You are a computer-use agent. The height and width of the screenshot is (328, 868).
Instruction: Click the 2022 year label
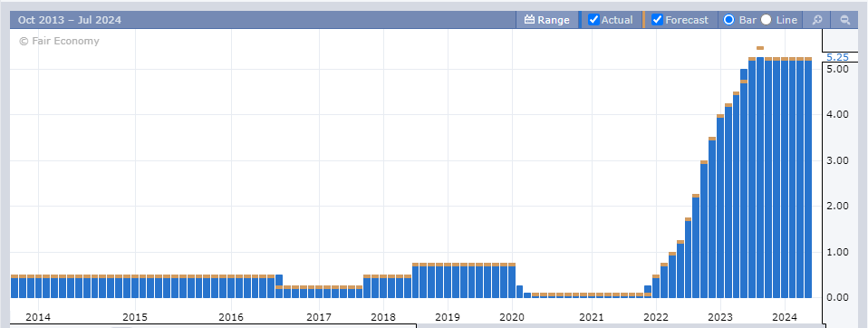[656, 317]
